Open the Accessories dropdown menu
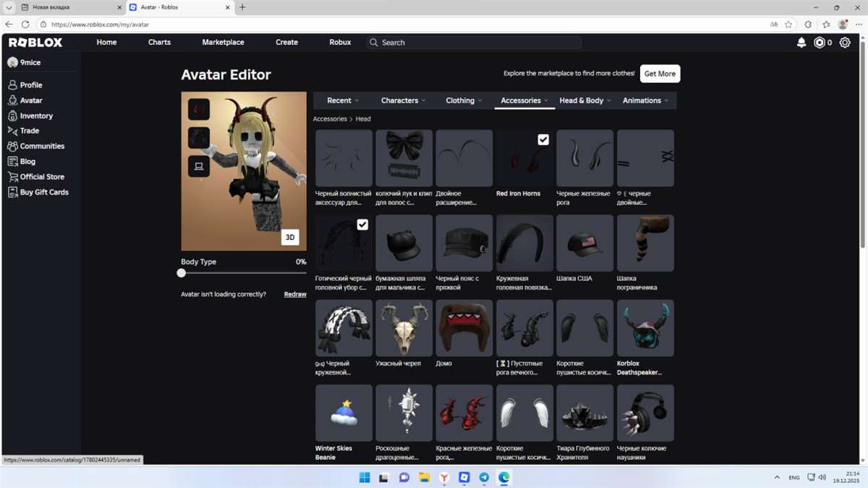 point(523,100)
